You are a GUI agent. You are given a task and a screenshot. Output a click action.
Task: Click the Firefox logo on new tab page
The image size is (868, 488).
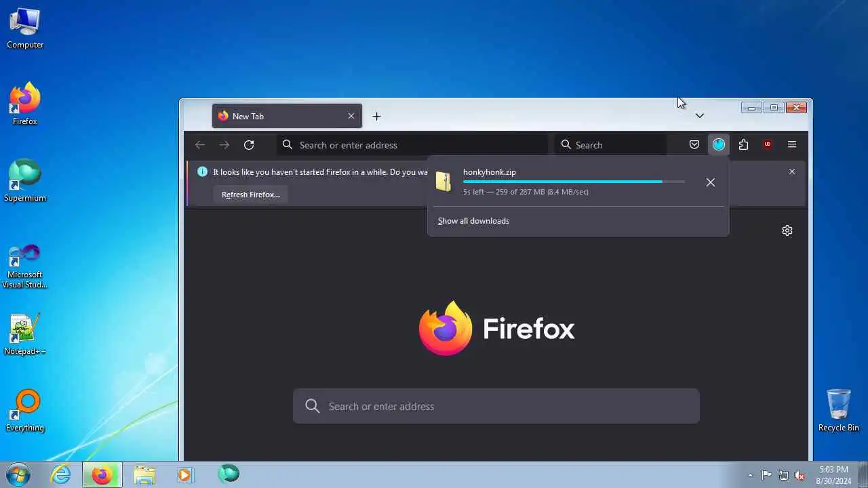tap(497, 329)
